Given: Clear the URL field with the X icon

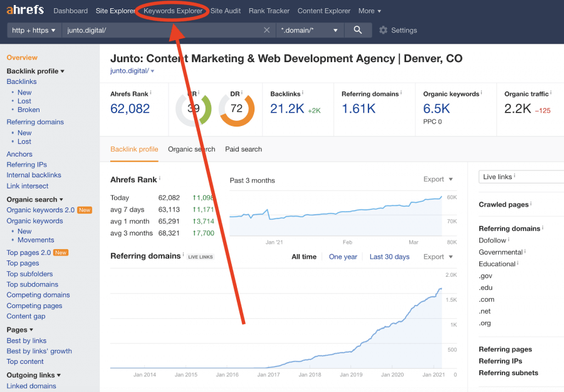Looking at the screenshot, I should click(x=266, y=29).
